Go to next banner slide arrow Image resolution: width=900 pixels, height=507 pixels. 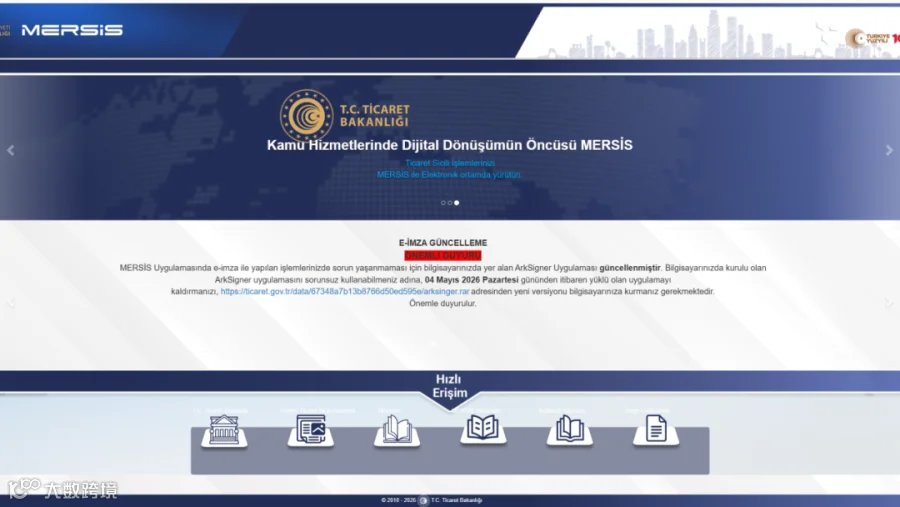[889, 150]
